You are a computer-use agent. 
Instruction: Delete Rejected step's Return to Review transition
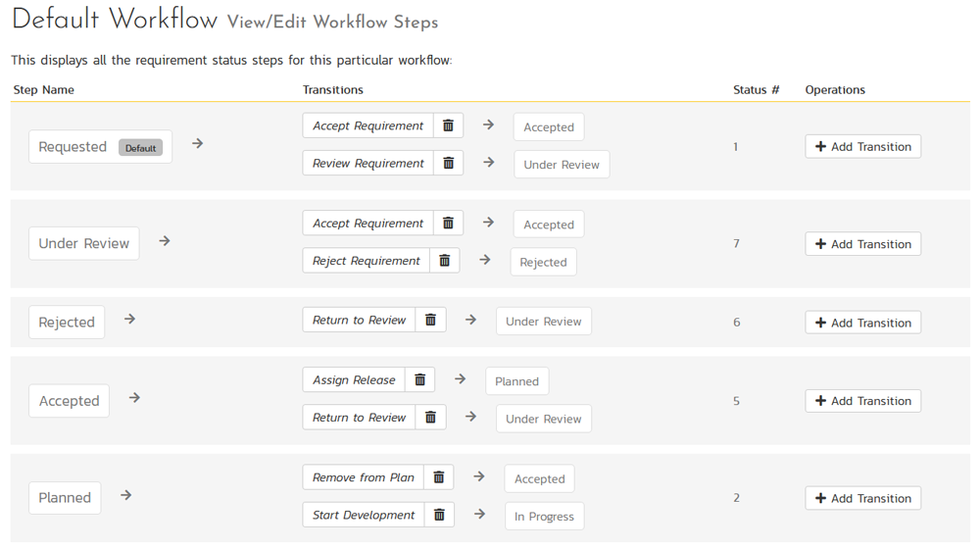(430, 320)
